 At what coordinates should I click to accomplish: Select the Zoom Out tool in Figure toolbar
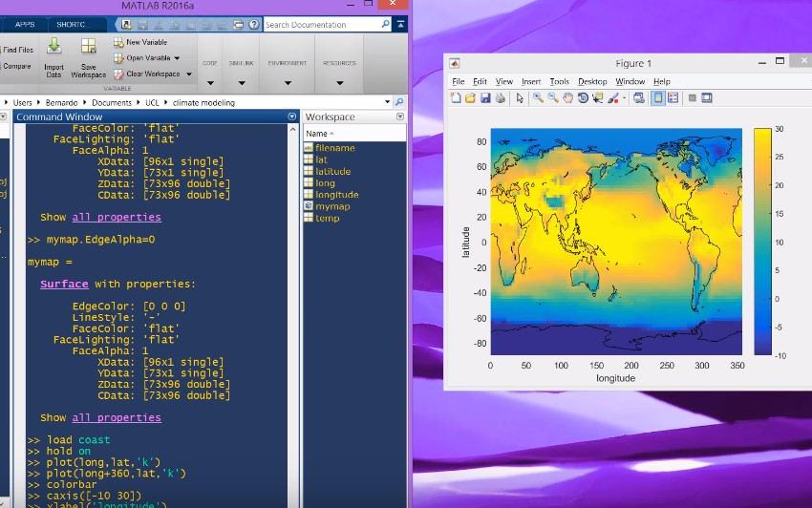click(x=553, y=97)
